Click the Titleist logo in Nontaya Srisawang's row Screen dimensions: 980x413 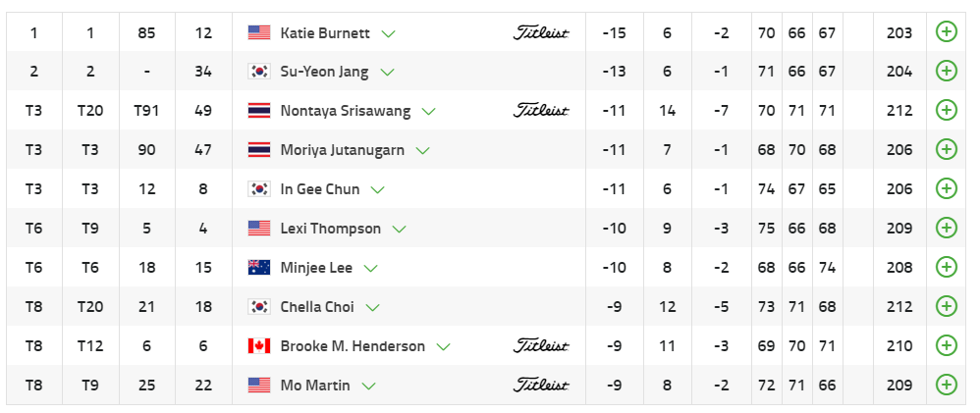541,111
